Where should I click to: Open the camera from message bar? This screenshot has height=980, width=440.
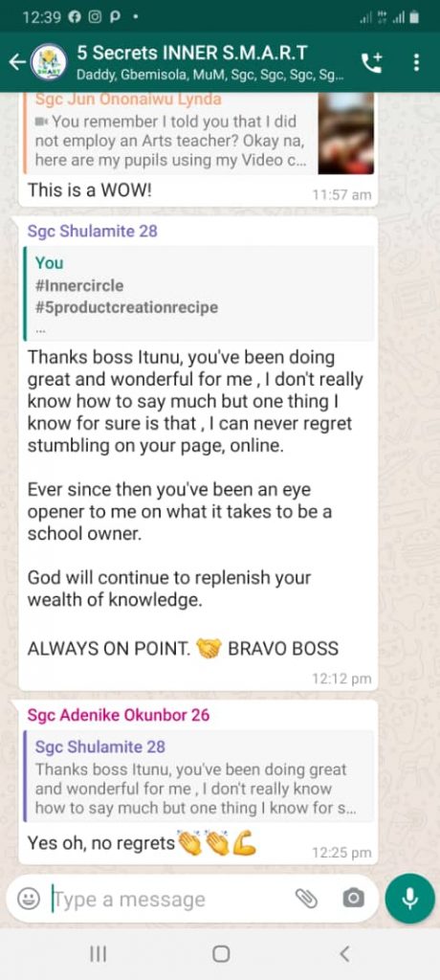[353, 899]
